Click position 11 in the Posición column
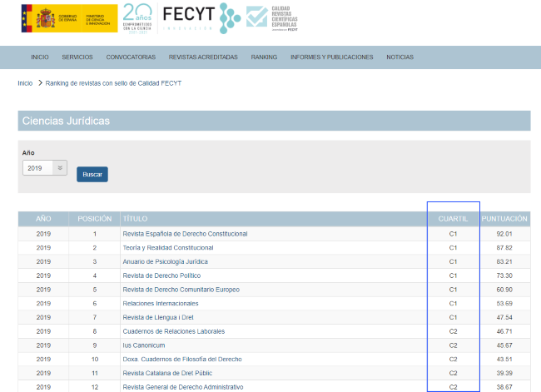This screenshot has width=541, height=392. (95, 373)
